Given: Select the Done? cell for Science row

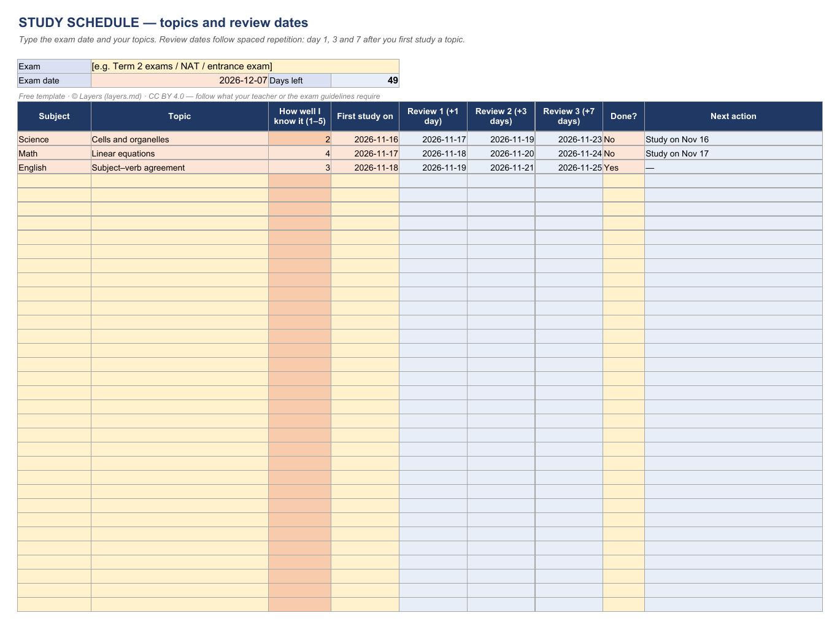Looking at the screenshot, I should point(623,139).
